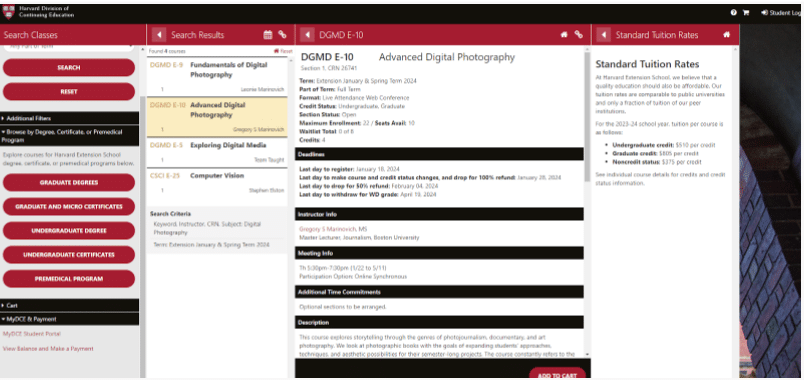Screen dimensions: 804x380
Task: Click the Instructor Info section header
Action: tap(439, 214)
